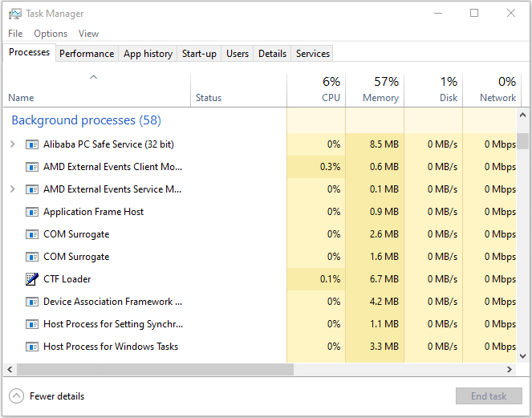Click the vertical scrollbar down arrow
Screen dimensions: 532x418
522,356
